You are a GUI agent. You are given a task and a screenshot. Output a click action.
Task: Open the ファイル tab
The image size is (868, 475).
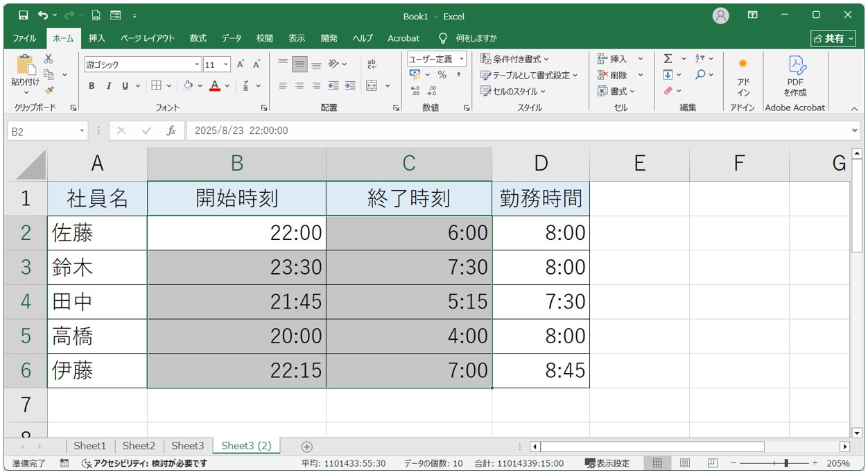click(25, 38)
